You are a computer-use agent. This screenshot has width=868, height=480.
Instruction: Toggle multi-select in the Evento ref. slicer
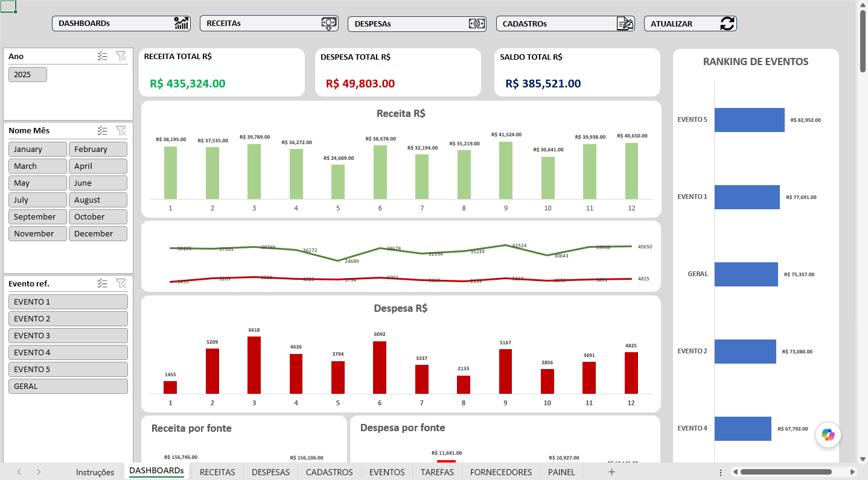click(102, 283)
